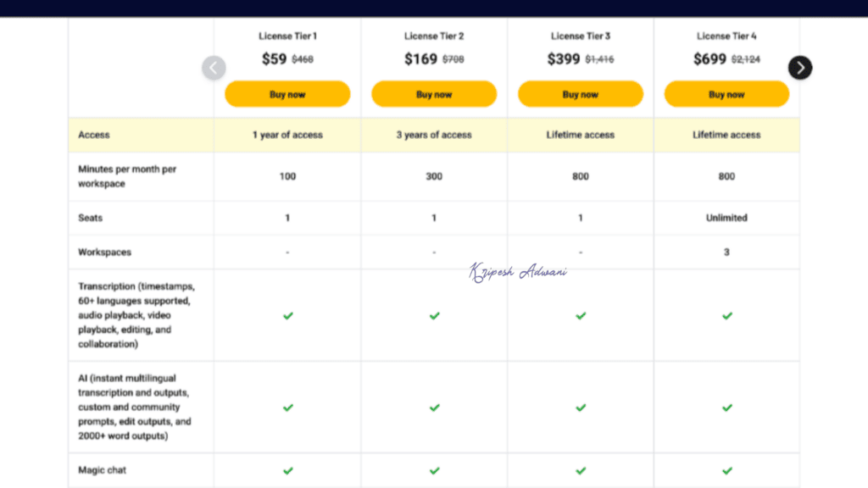
Task: Buy now for License Tier 1
Action: click(x=287, y=94)
